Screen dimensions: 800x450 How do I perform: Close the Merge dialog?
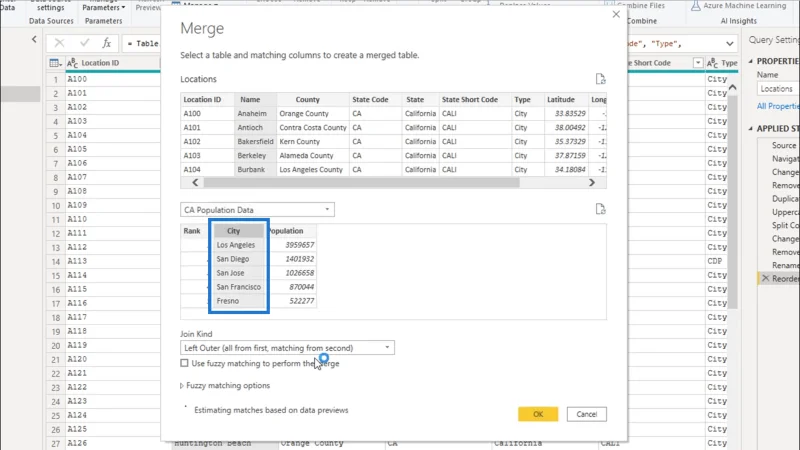coord(616,14)
